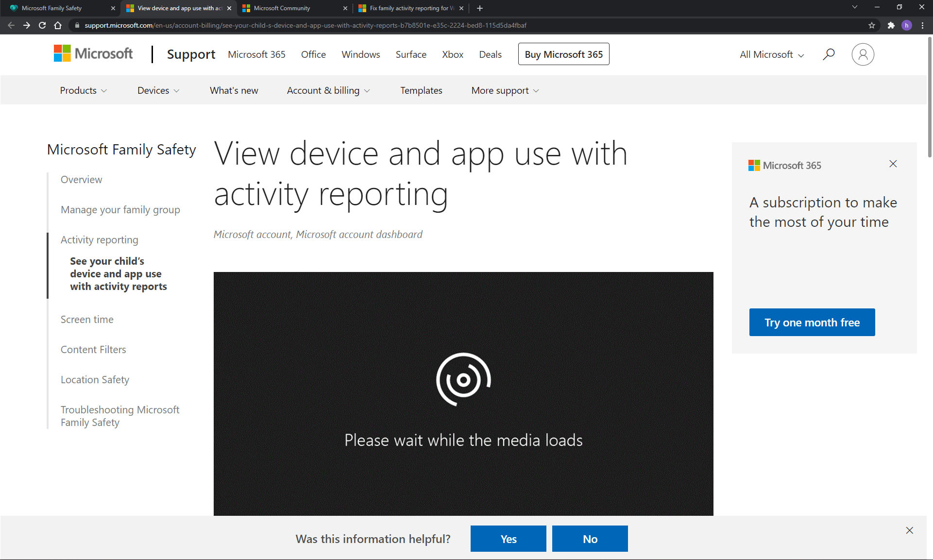The width and height of the screenshot is (933, 560).
Task: Answer Yes to helpful question
Action: (508, 539)
